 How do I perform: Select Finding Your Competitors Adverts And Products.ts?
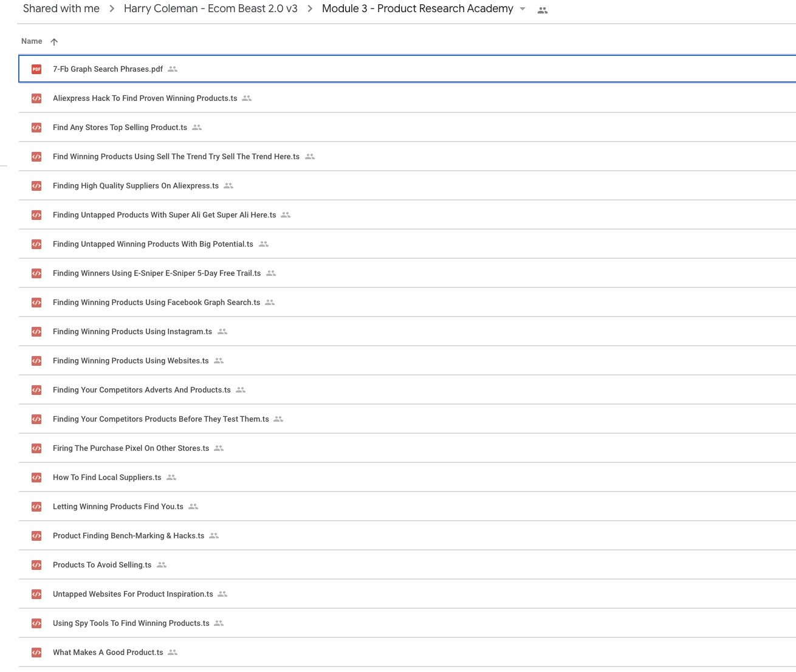(x=407, y=390)
